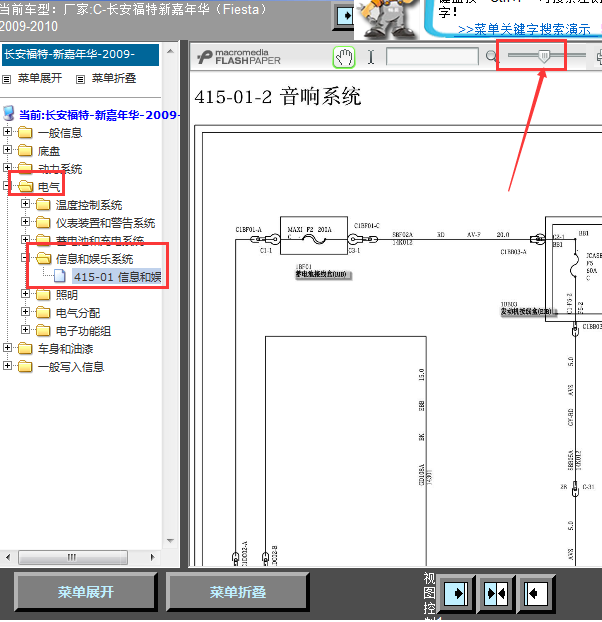Click the tree horizontal scrollbar thumb
The height and width of the screenshot is (622, 602).
[73, 557]
